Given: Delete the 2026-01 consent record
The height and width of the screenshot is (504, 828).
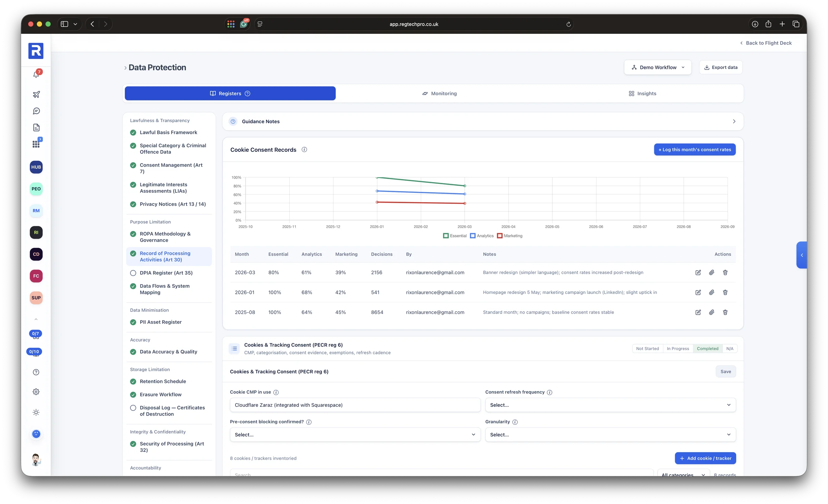Looking at the screenshot, I should pyautogui.click(x=725, y=293).
